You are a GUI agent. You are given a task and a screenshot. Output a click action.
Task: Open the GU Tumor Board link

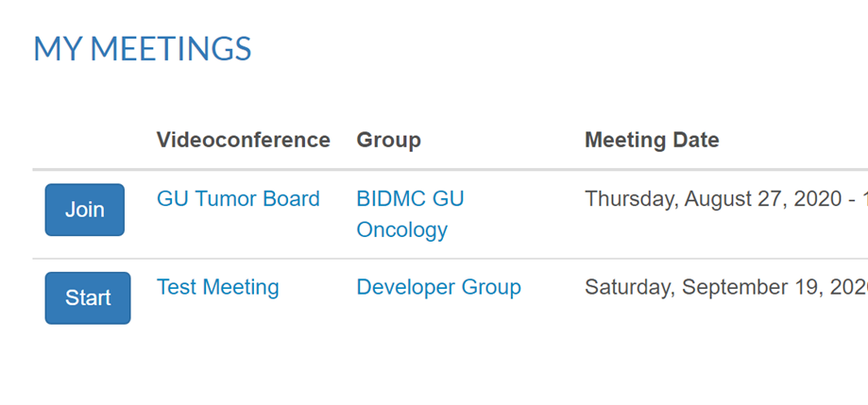[x=238, y=199]
